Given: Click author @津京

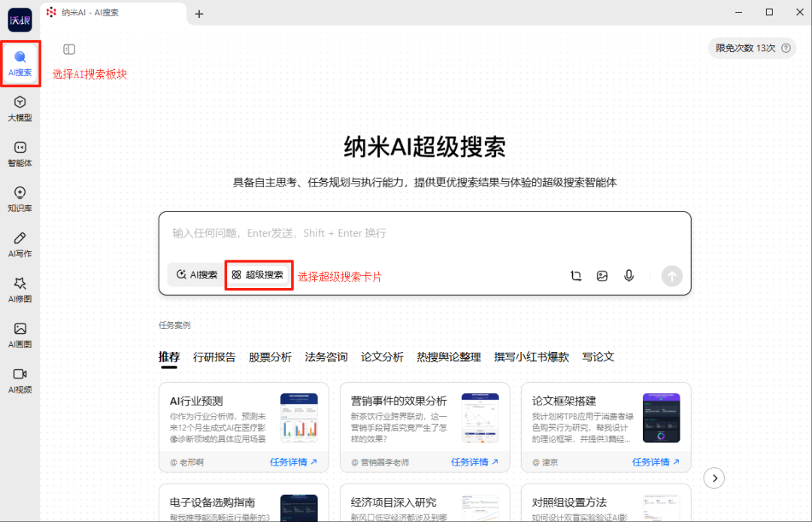Looking at the screenshot, I should pyautogui.click(x=545, y=463).
